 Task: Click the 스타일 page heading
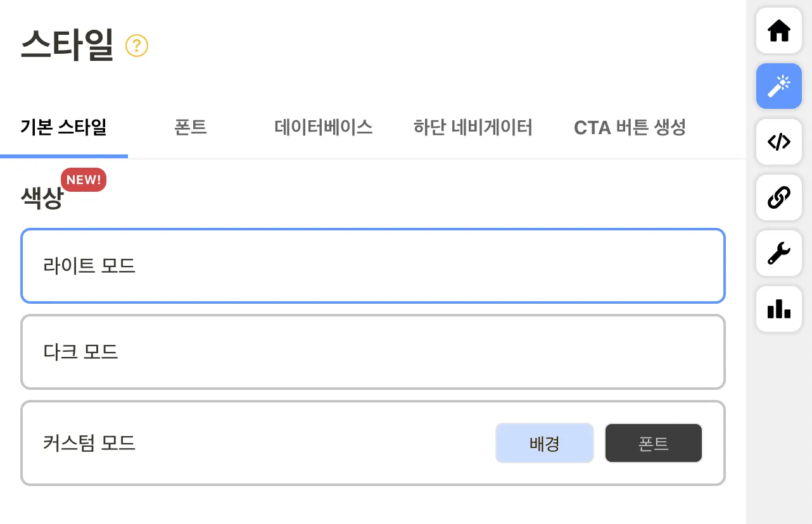[x=67, y=46]
